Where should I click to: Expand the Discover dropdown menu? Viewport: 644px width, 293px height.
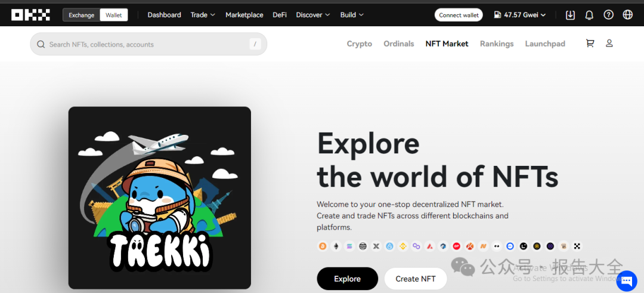click(x=313, y=15)
